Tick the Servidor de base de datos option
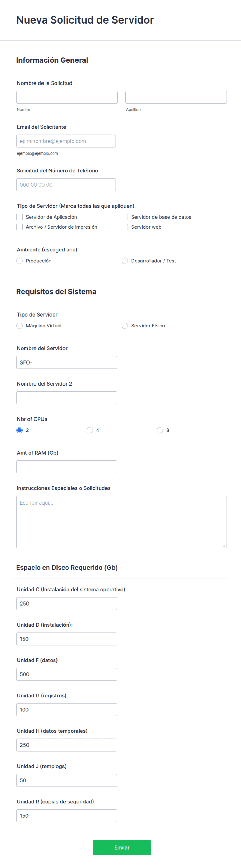Screen dimensions: 241x868 tap(125, 217)
